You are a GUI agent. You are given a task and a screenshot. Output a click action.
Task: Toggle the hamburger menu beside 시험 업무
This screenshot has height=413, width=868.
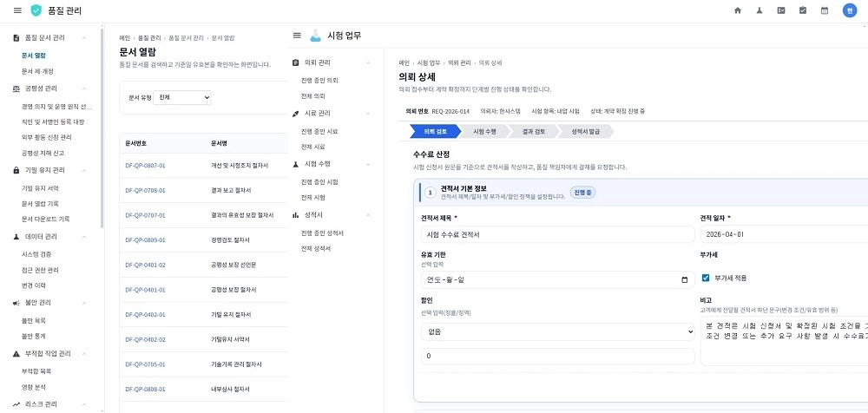pyautogui.click(x=297, y=36)
